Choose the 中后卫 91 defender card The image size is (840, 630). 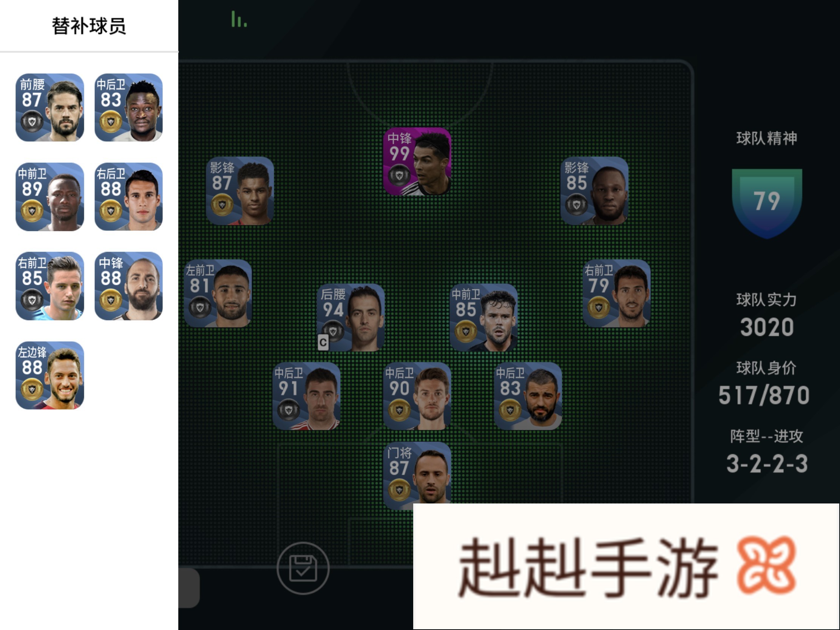(x=306, y=396)
